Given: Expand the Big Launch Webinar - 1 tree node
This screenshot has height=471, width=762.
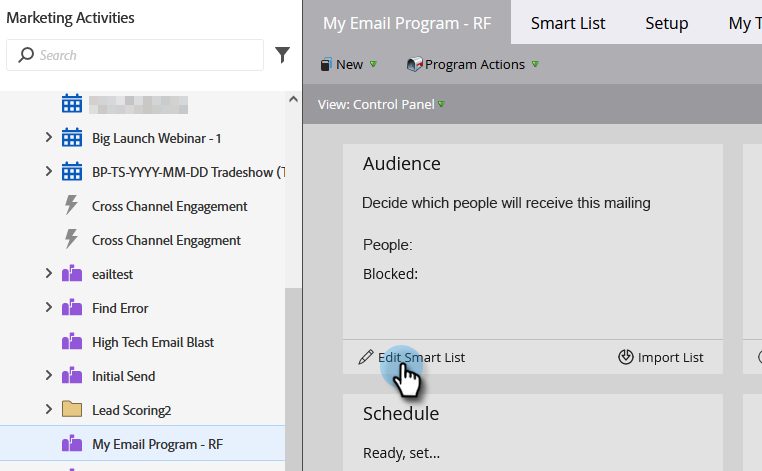Looking at the screenshot, I should pyautogui.click(x=49, y=138).
